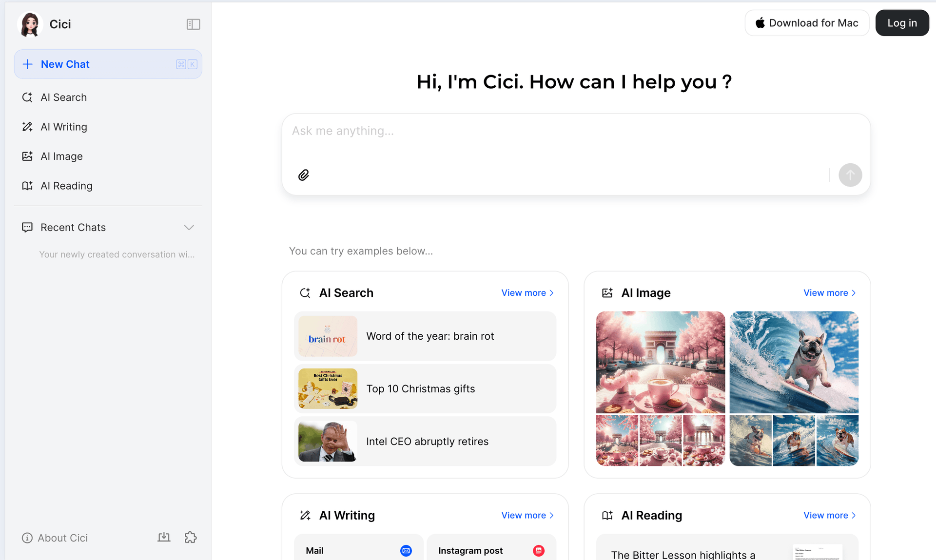The width and height of the screenshot is (936, 560).
Task: Start a New Chat
Action: coord(108,64)
